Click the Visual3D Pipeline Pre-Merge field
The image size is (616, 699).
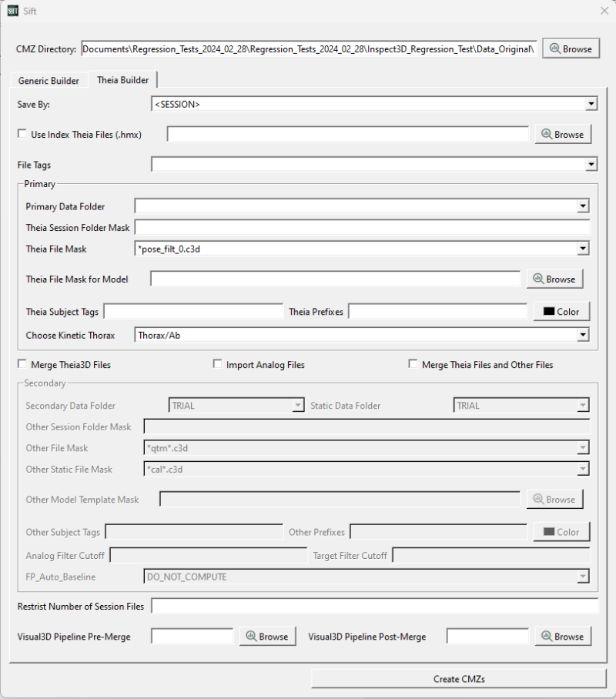[x=192, y=636]
